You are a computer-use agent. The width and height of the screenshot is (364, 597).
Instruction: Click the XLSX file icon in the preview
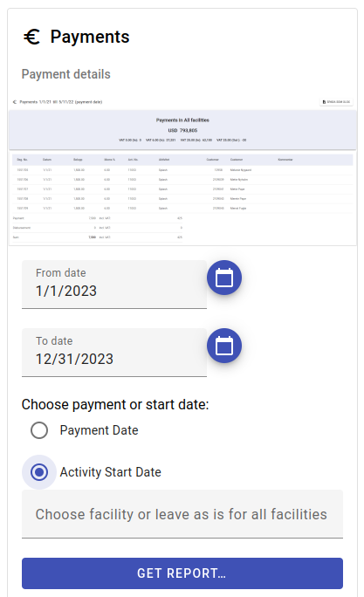click(325, 102)
